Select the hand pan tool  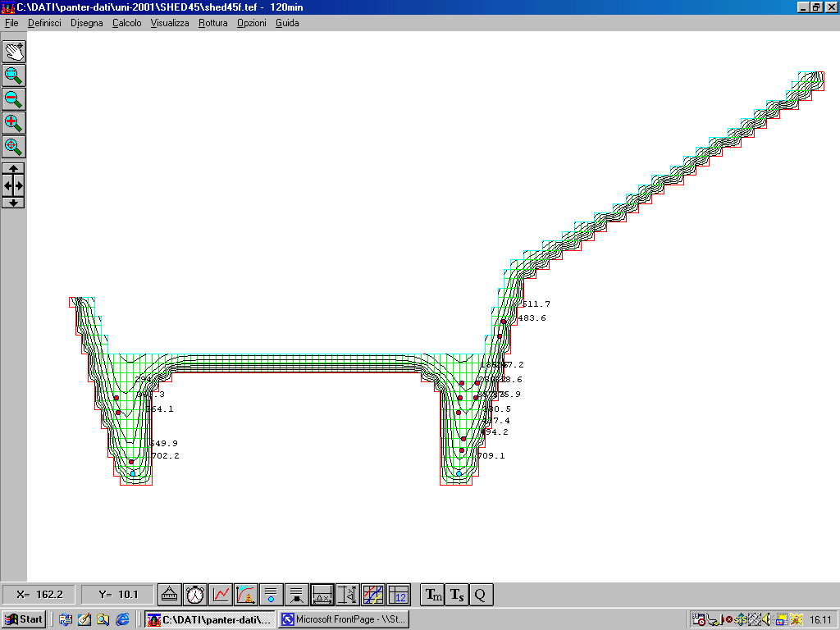pyautogui.click(x=14, y=52)
